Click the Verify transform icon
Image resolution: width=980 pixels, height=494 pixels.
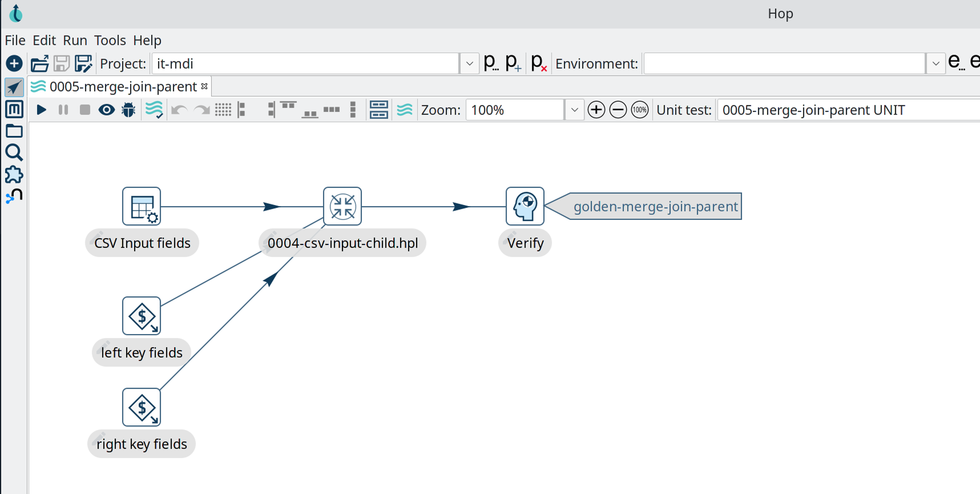coord(525,206)
